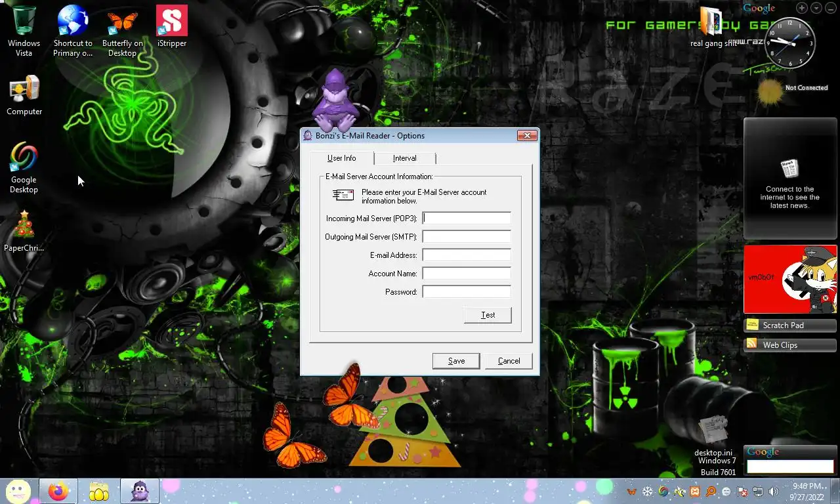The width and height of the screenshot is (840, 504).
Task: Click the E-Mail Server envelope icon in dialog
Action: (343, 195)
